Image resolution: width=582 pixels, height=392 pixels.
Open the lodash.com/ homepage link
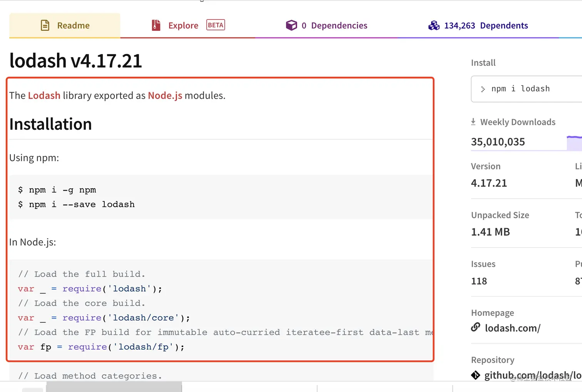tap(512, 328)
